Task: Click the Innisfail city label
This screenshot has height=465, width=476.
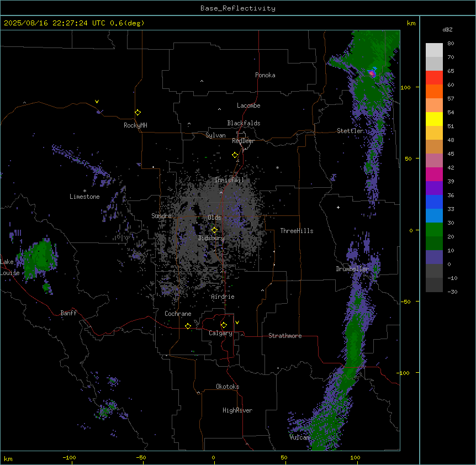Action: (229, 180)
